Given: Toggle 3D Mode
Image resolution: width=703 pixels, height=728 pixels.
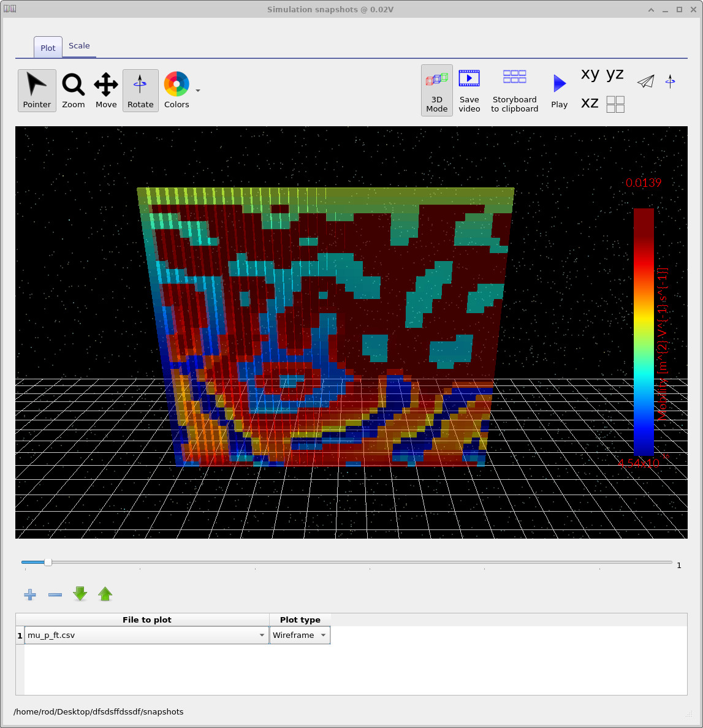Looking at the screenshot, I should tap(436, 90).
